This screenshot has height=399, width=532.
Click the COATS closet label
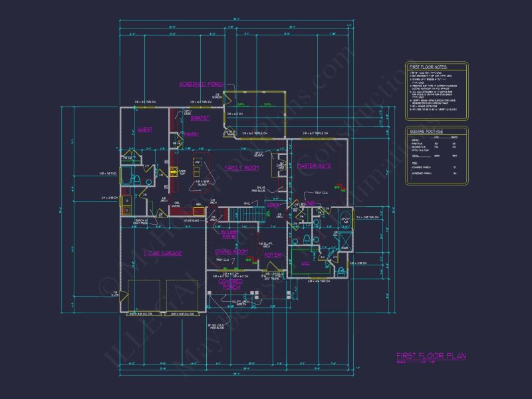pos(273,205)
